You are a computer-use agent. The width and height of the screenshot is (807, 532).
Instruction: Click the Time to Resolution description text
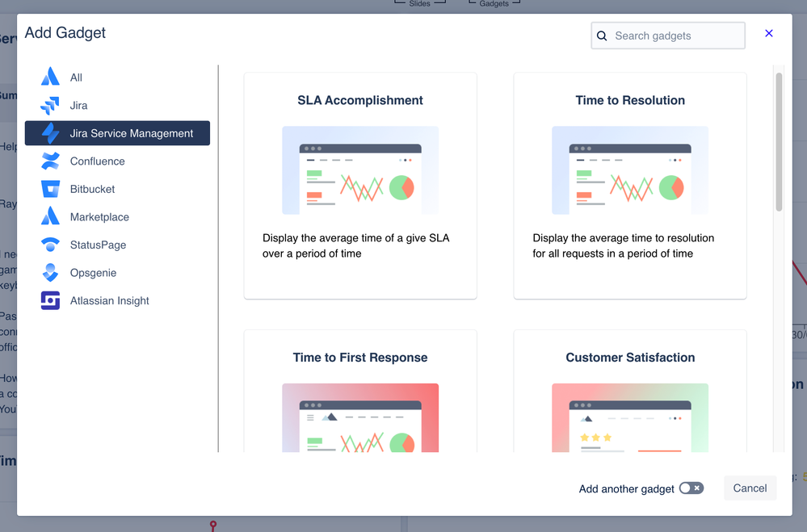click(x=624, y=246)
